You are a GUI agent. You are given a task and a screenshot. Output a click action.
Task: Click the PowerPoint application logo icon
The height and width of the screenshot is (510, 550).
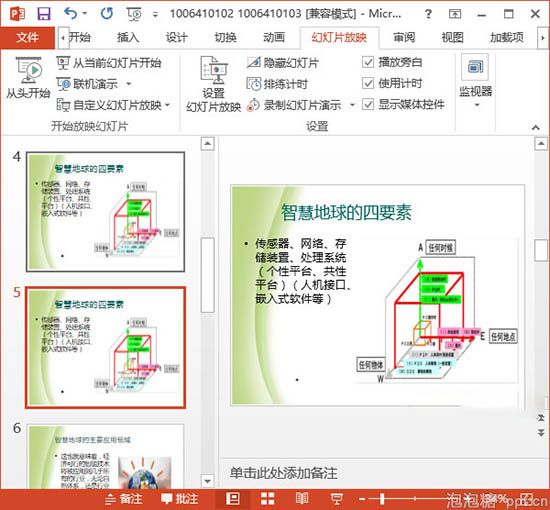pos(17,14)
